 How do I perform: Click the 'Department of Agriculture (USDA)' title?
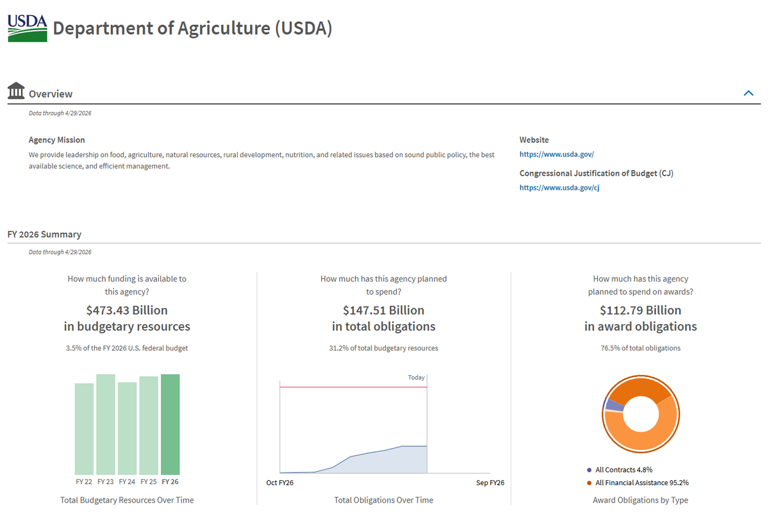coord(192,28)
